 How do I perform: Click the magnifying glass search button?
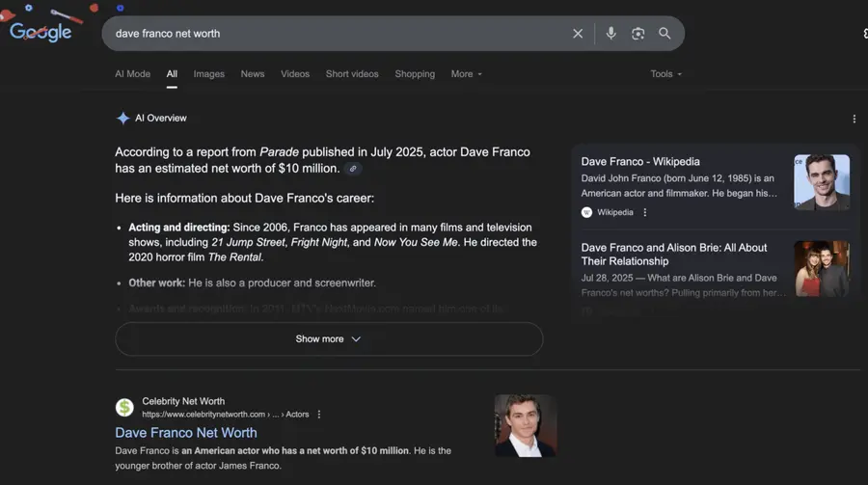pos(665,34)
